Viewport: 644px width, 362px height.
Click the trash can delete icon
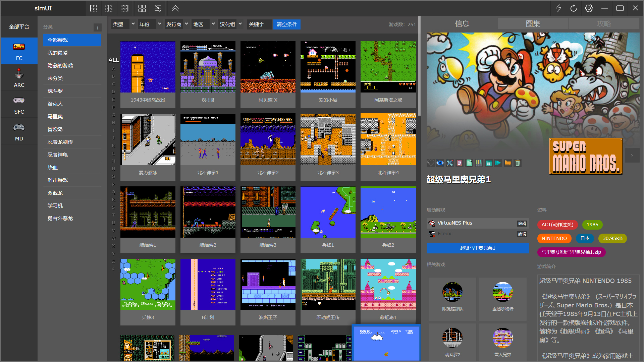click(518, 163)
